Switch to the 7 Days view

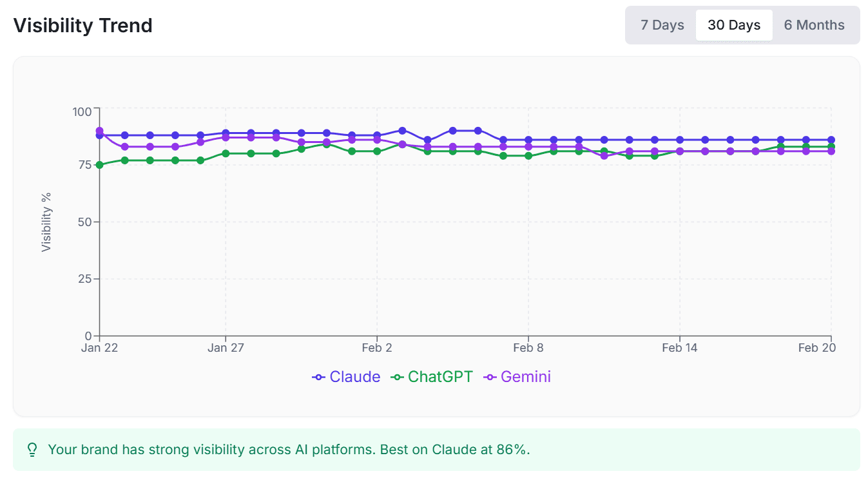tap(661, 24)
